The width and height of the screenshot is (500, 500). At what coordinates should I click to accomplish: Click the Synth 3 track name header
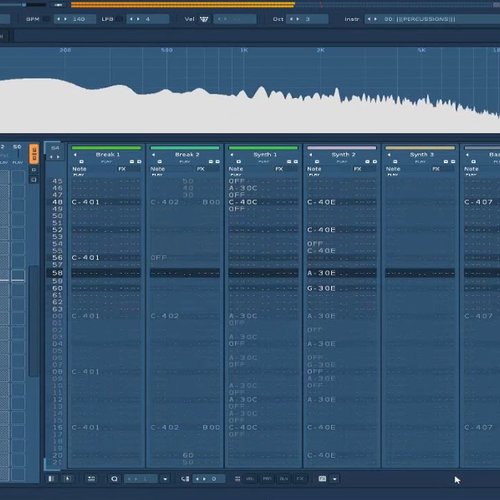pyautogui.click(x=422, y=155)
